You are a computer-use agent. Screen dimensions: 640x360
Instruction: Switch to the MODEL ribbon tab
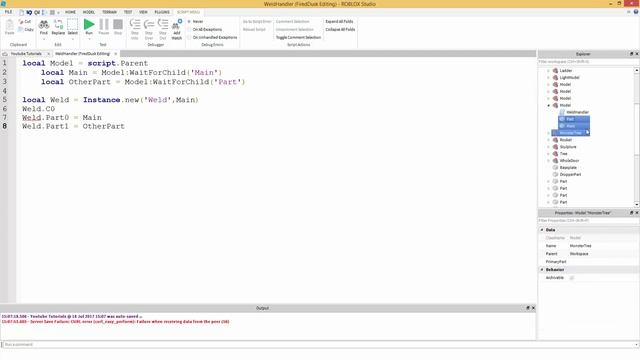[89, 12]
